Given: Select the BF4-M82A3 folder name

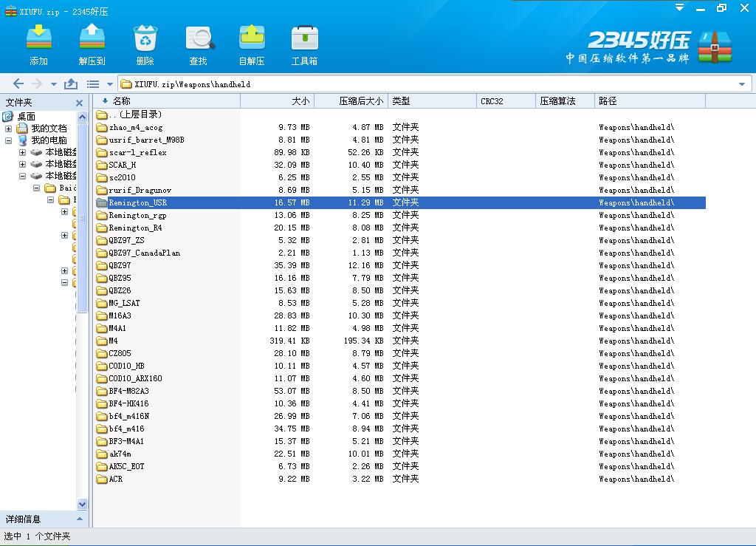Looking at the screenshot, I should (x=128, y=391).
